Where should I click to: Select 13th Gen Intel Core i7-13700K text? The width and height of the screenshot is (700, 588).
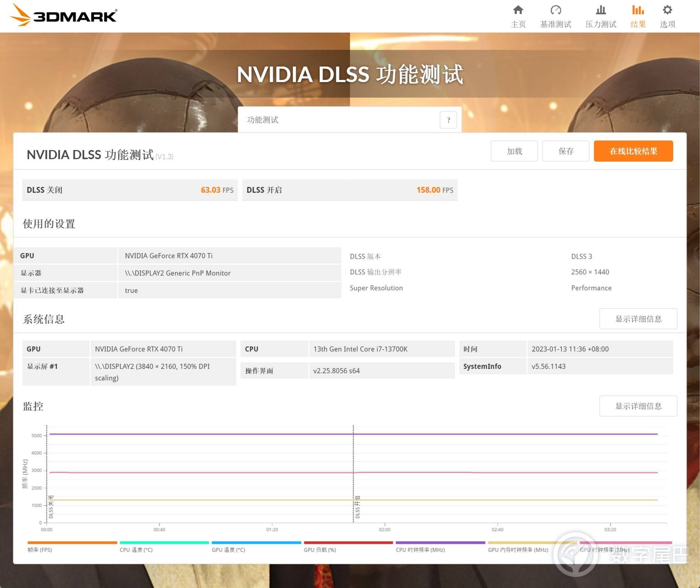[360, 349]
